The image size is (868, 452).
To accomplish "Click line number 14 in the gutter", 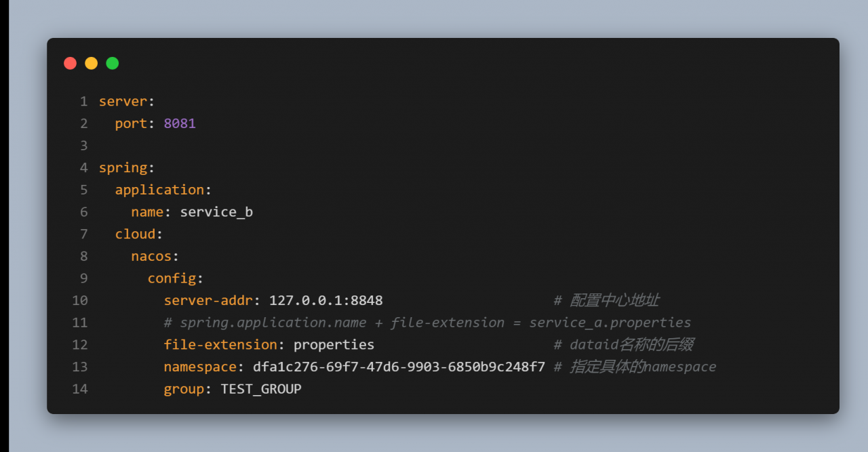I will pyautogui.click(x=80, y=389).
